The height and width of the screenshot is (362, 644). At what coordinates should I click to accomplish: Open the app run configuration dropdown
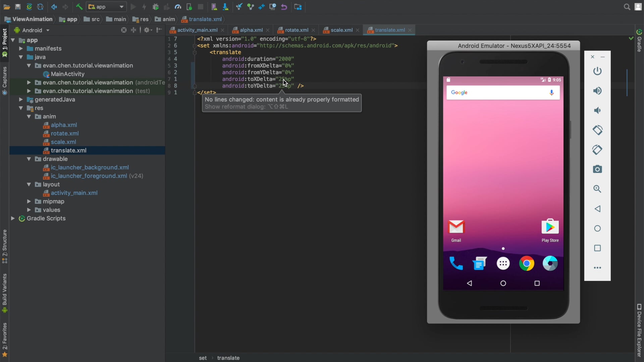coord(106,7)
